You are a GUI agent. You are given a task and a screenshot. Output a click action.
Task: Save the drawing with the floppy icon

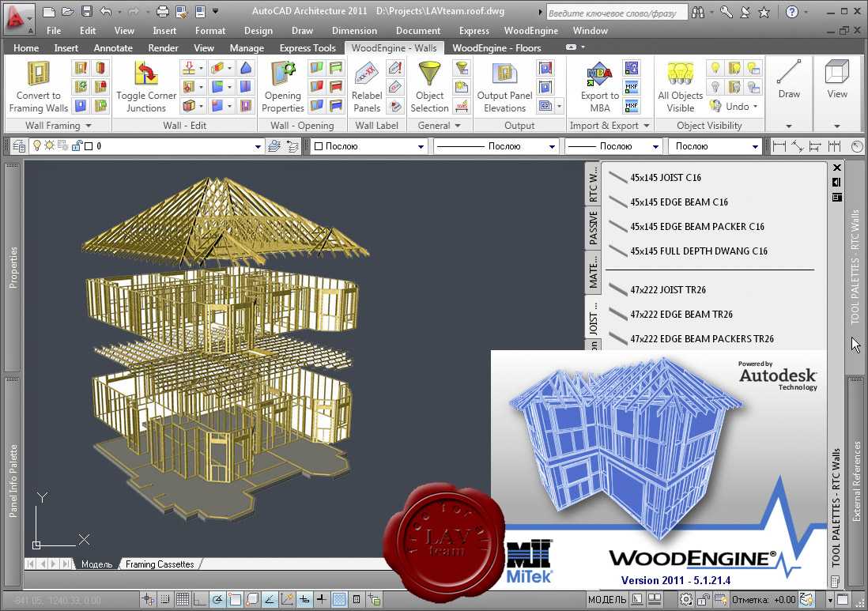(86, 11)
